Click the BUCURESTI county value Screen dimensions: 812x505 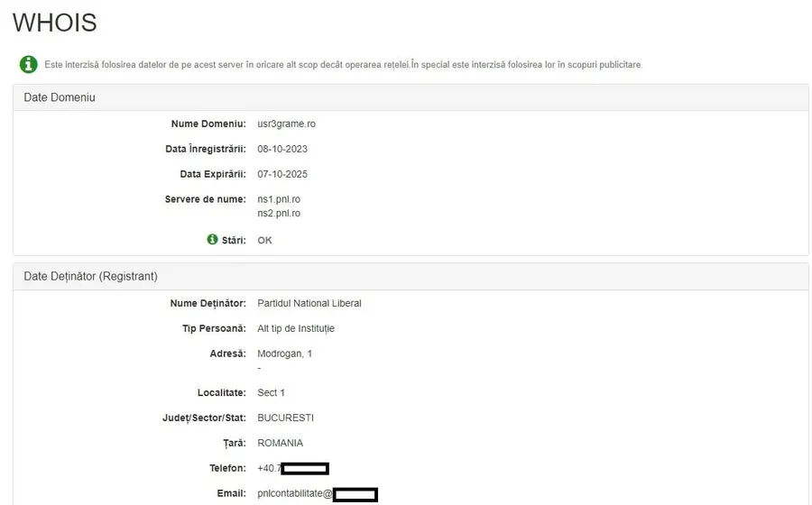tap(285, 418)
